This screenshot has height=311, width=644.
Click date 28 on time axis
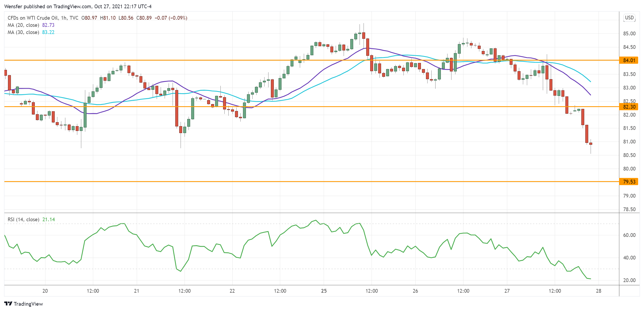click(599, 291)
